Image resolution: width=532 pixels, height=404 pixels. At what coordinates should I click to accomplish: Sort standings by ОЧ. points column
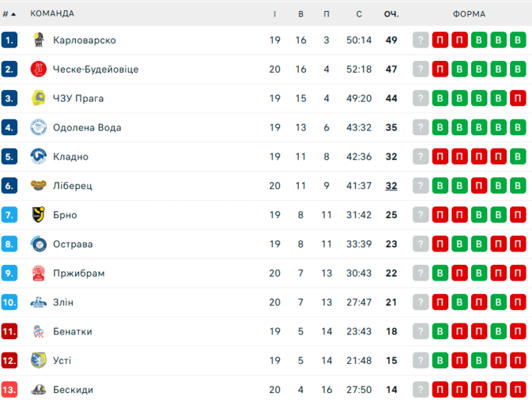[391, 13]
